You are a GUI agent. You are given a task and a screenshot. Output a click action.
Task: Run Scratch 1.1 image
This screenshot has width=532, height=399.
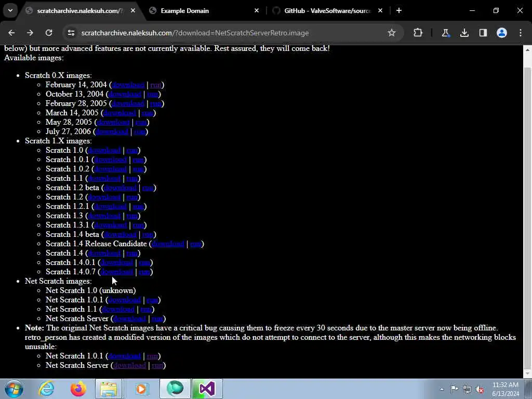click(132, 178)
